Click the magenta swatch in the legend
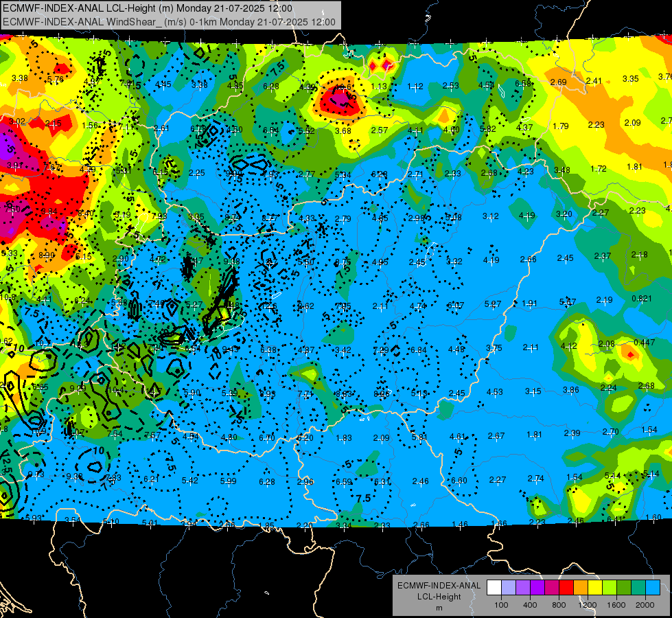 click(x=552, y=588)
